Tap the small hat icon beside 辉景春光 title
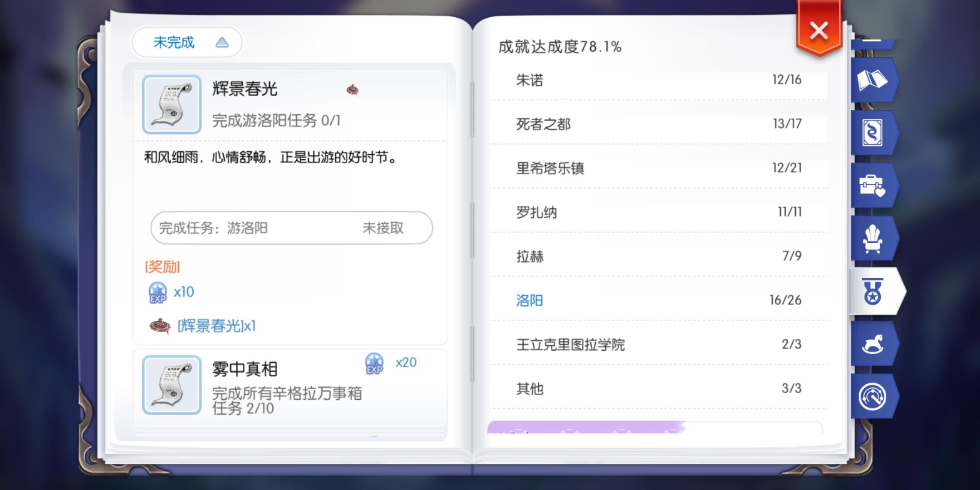 click(353, 90)
